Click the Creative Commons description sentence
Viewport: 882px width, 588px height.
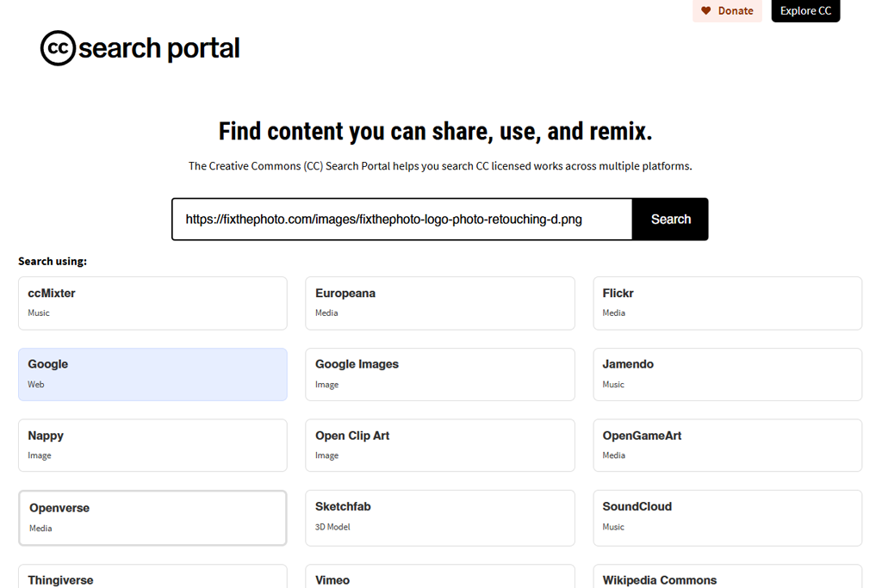(x=440, y=166)
